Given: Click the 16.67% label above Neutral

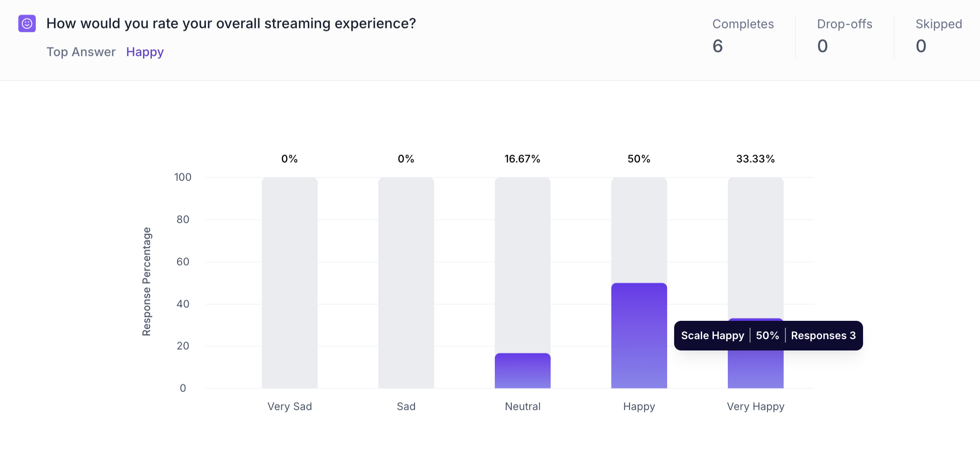Looking at the screenshot, I should pos(522,159).
